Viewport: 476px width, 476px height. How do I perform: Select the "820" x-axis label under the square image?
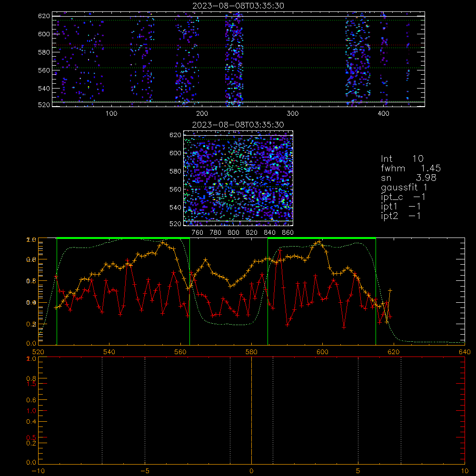tap(252, 233)
